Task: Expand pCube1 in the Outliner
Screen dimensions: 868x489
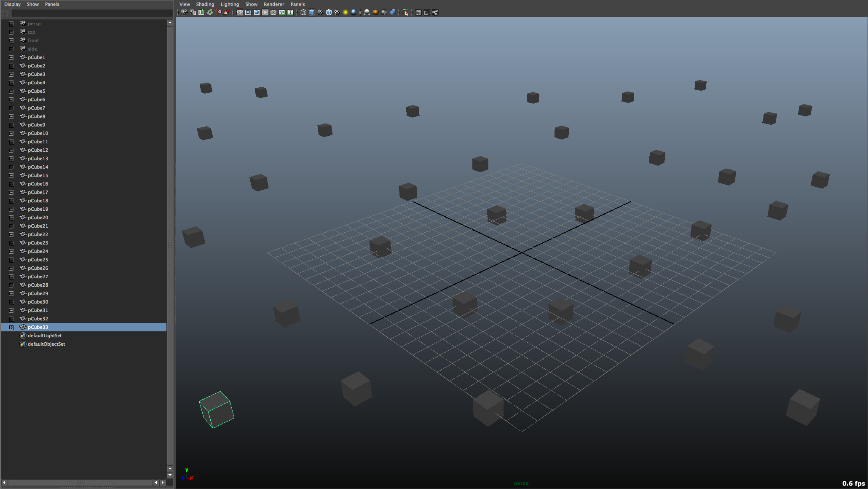Action: tap(11, 57)
